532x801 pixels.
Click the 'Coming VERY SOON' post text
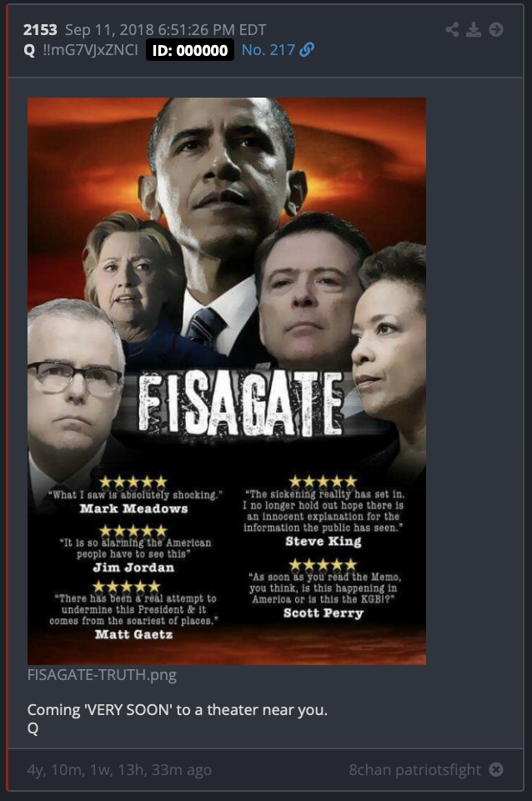click(177, 709)
